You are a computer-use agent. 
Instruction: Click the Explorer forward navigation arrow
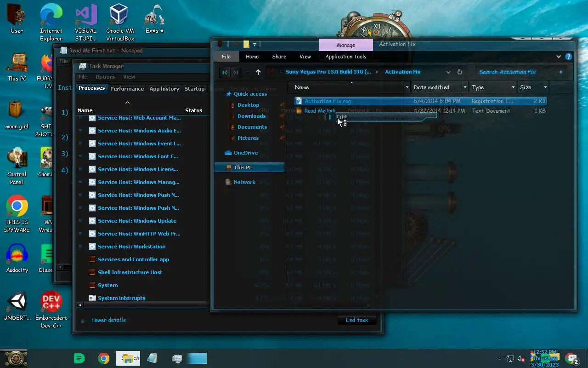[x=236, y=72]
